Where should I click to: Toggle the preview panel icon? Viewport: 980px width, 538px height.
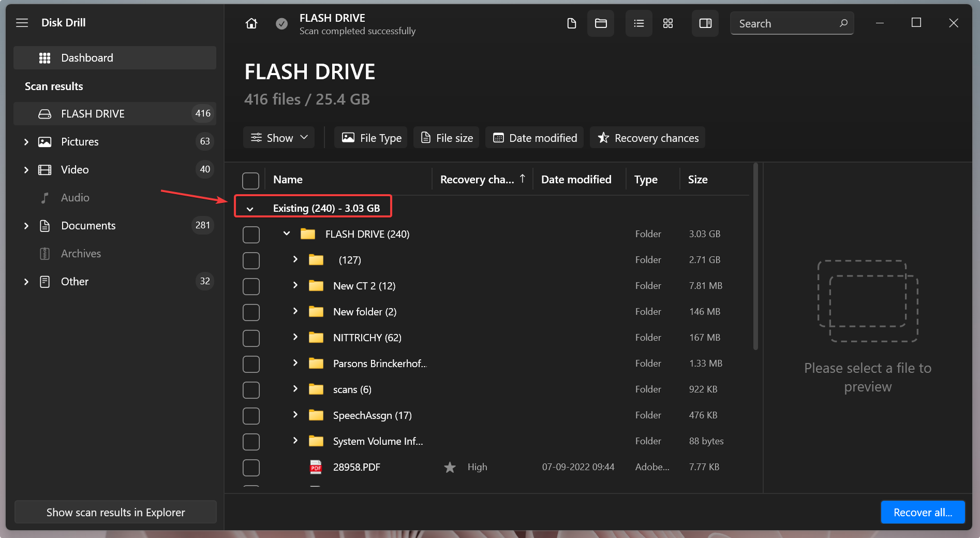705,23
